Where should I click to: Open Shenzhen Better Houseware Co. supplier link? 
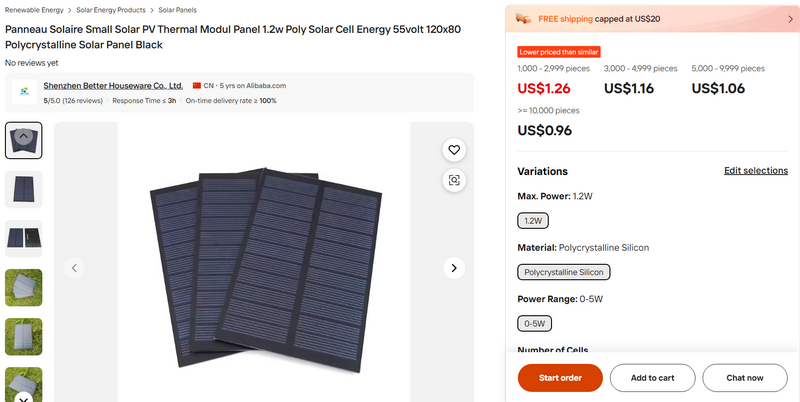point(113,86)
